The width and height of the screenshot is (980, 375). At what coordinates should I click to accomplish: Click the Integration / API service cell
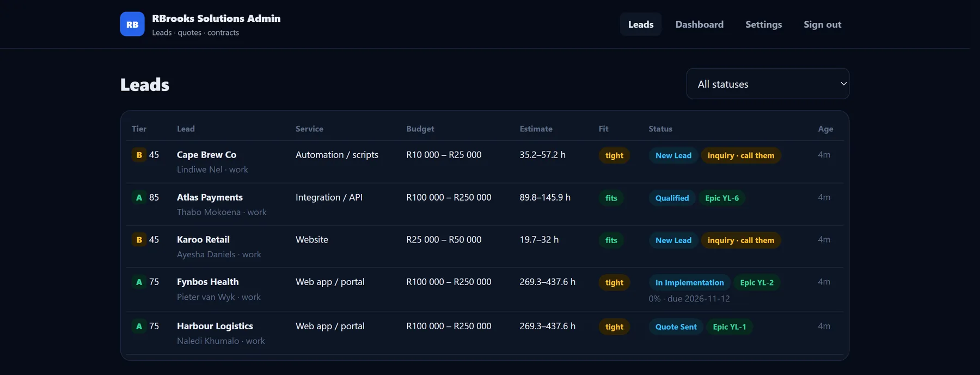[x=329, y=197]
